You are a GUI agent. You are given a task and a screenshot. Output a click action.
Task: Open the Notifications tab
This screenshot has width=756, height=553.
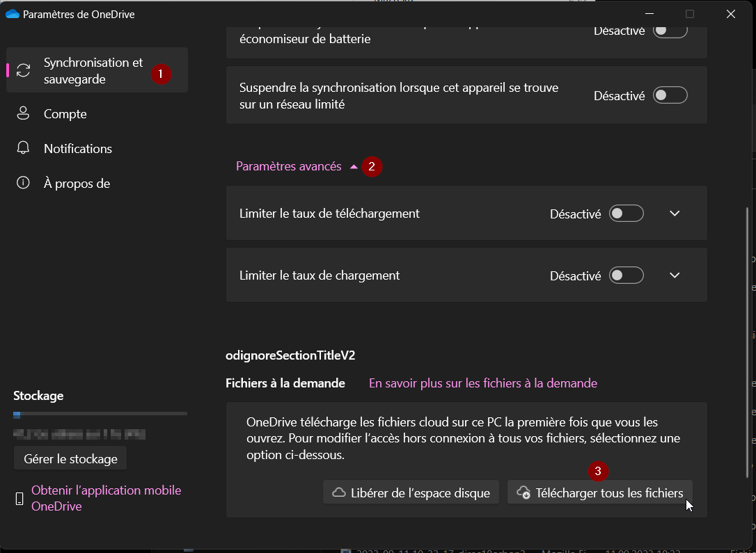point(77,149)
